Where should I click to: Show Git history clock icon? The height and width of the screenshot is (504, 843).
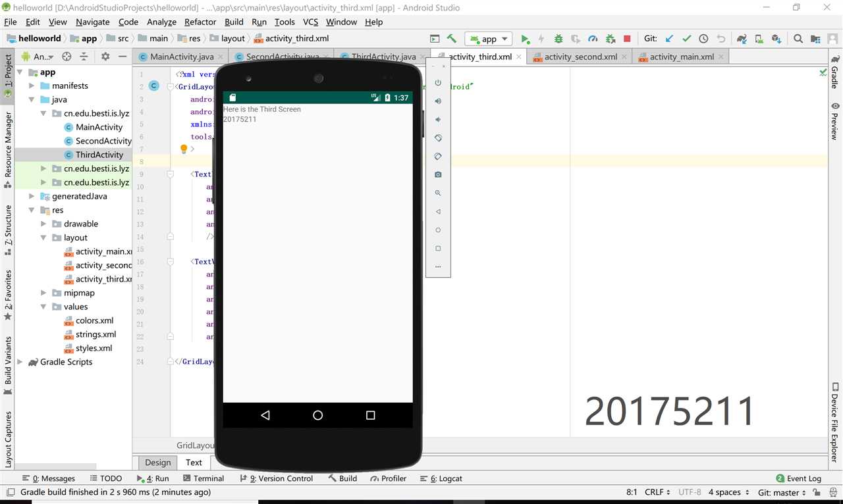[x=703, y=39]
